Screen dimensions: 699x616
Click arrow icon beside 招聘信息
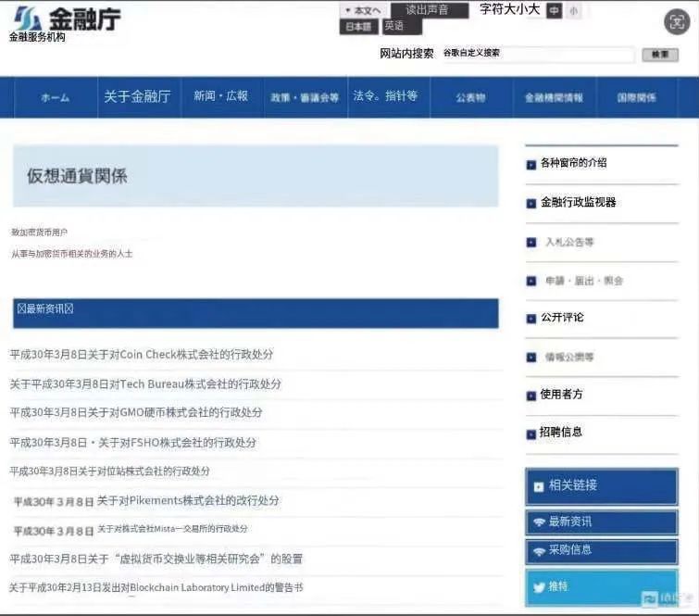click(531, 434)
